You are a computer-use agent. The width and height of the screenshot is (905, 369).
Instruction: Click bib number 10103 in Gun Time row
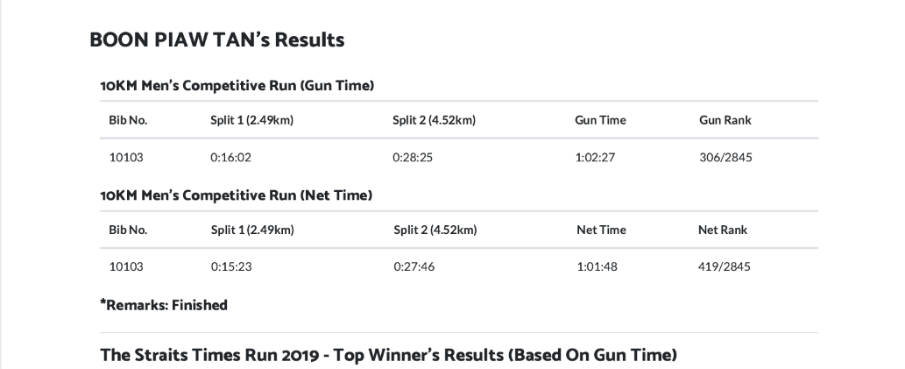[x=126, y=157]
